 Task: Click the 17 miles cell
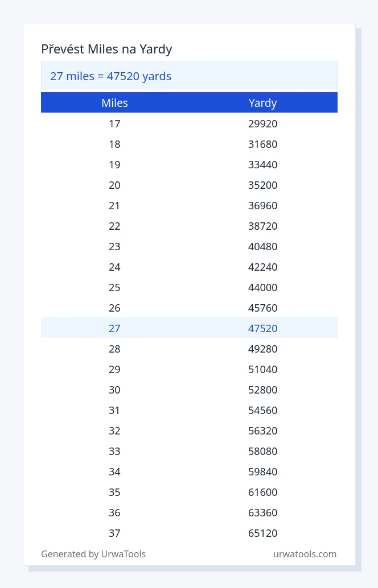(x=114, y=124)
